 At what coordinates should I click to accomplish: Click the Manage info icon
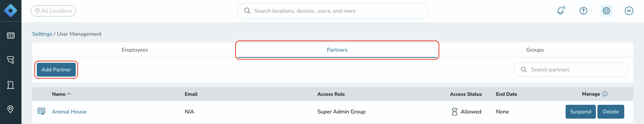(x=605, y=94)
